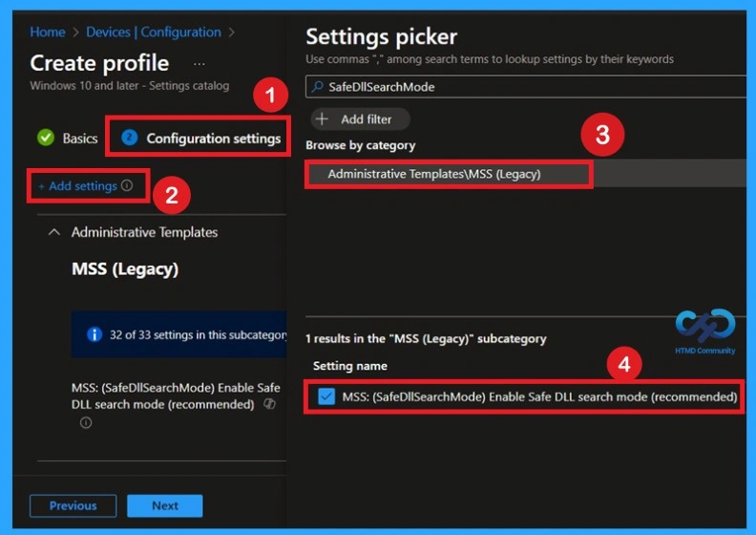The image size is (756, 535).
Task: Select the MSS (Legacy) heading
Action: point(125,268)
